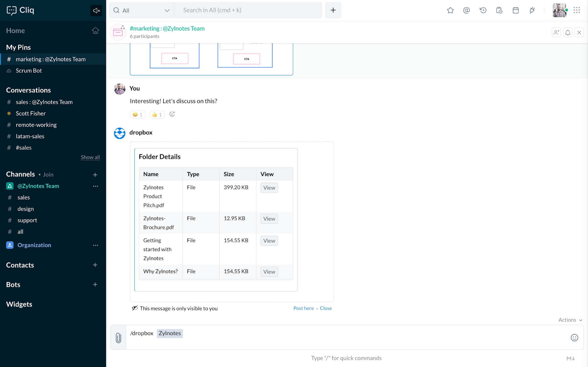Toggle the markdown M↓ switch
Image resolution: width=588 pixels, height=367 pixels.
570,358
